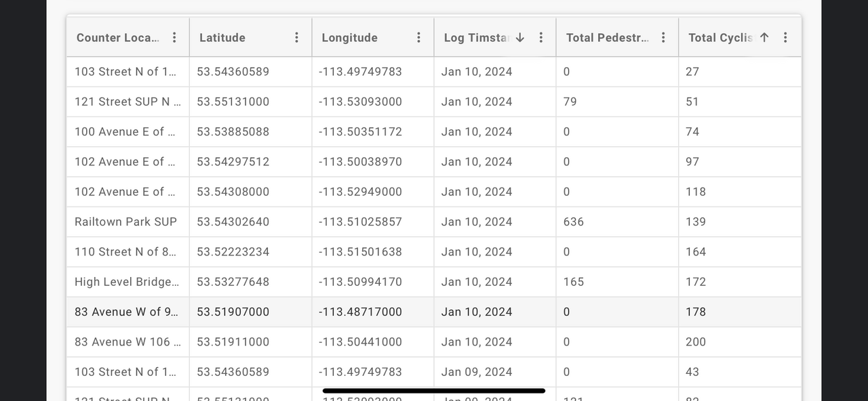This screenshot has height=401, width=868.
Task: Sort by Total Pedestrians header
Action: (607, 38)
